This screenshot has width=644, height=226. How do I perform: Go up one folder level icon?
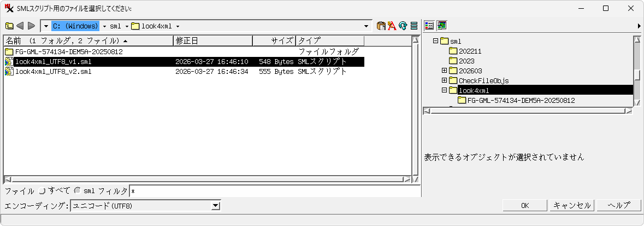[9, 26]
